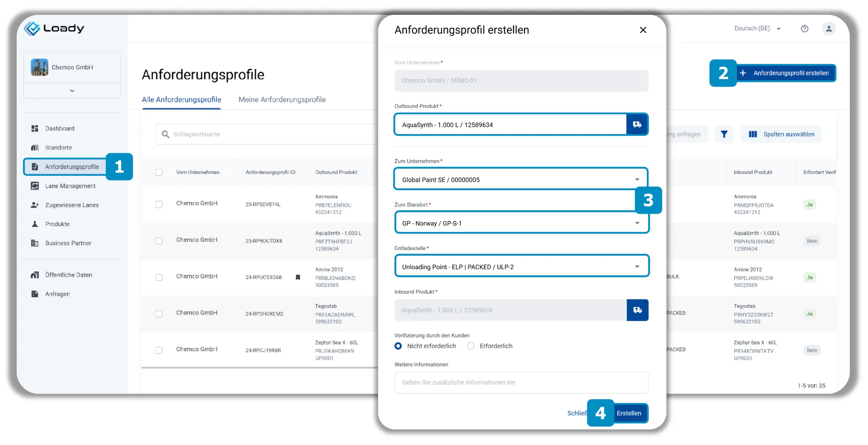Click the Outbound Produkt column header

(x=336, y=172)
